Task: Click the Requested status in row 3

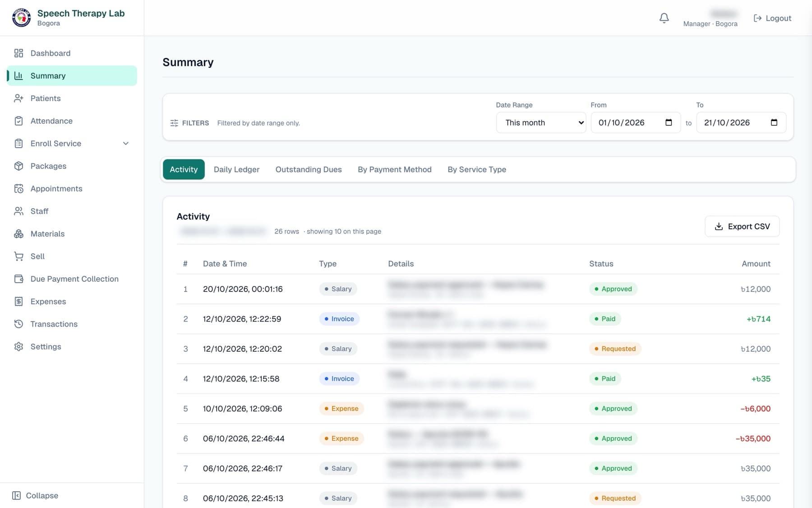Action: (615, 349)
